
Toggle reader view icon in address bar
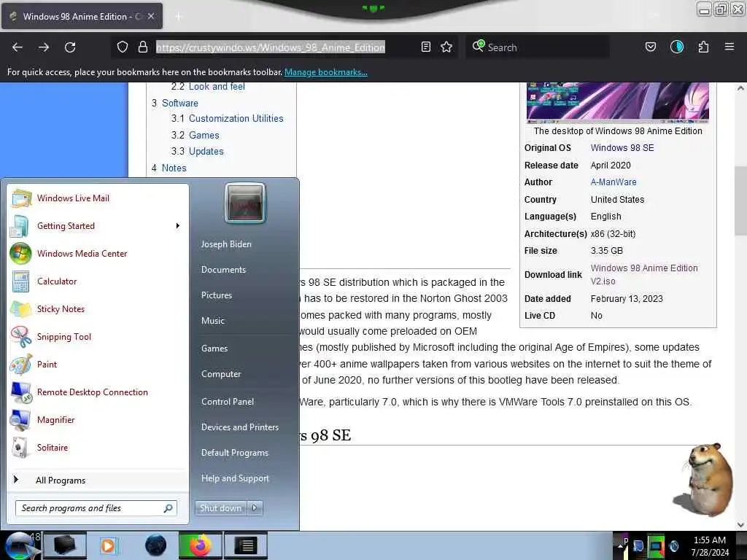(x=426, y=47)
